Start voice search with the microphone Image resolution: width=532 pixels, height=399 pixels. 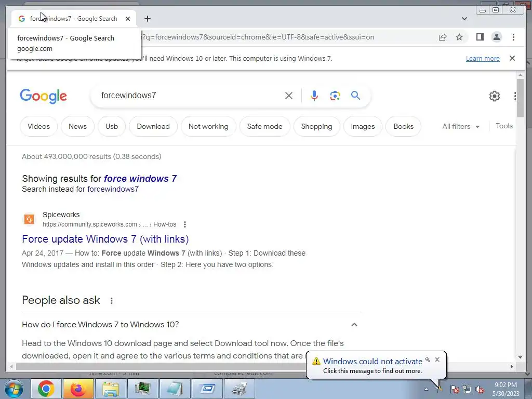[314, 96]
